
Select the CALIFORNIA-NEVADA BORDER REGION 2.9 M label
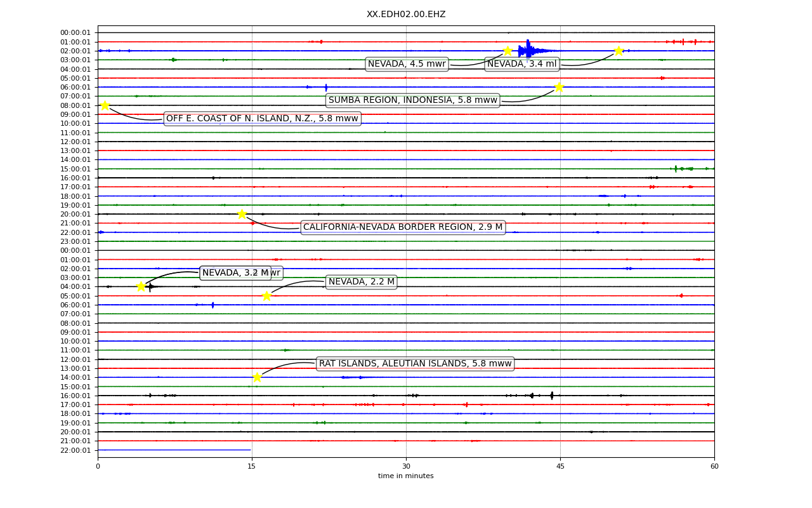click(x=403, y=227)
